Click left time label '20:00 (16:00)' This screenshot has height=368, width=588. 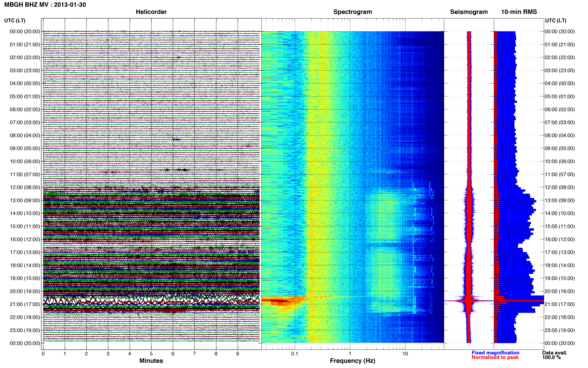25,291
